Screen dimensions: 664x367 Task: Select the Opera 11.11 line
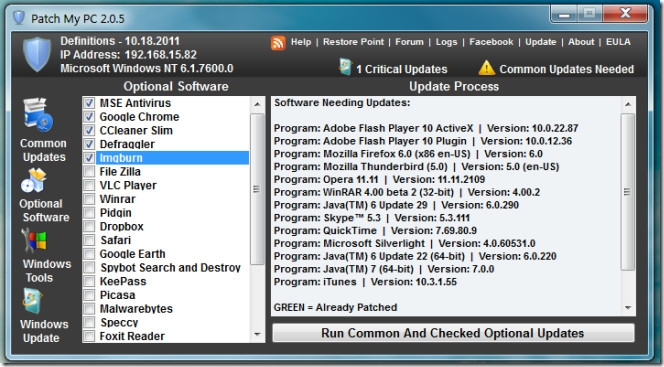(x=379, y=179)
